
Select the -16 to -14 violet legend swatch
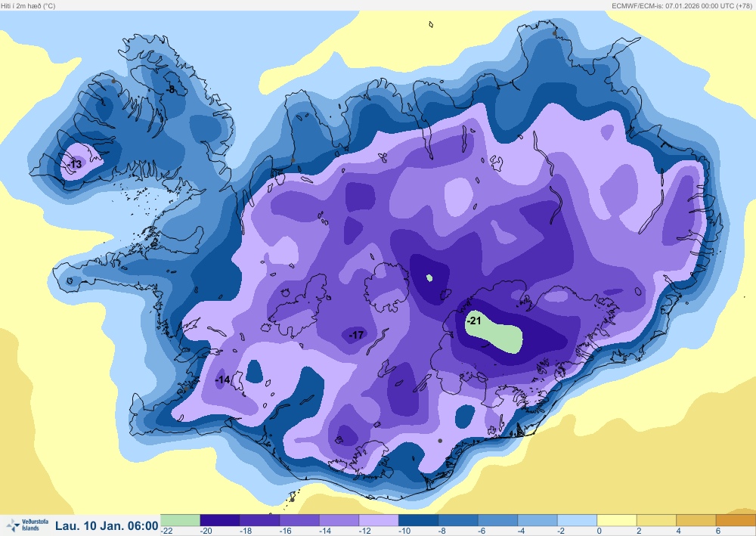[x=299, y=520]
